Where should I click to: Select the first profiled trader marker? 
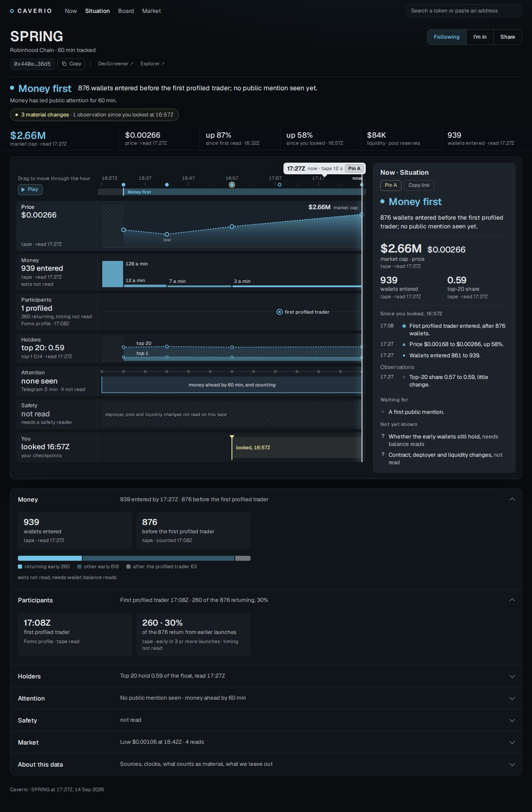pos(280,312)
